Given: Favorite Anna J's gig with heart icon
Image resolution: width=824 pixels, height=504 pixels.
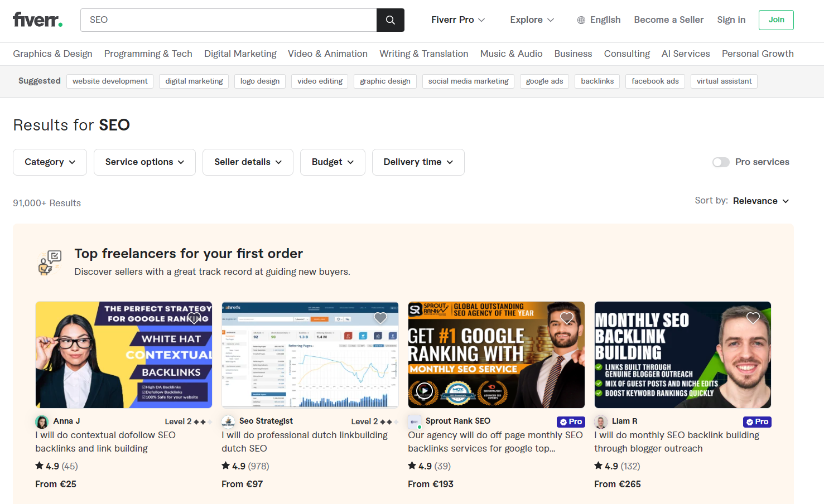Looking at the screenshot, I should [194, 318].
